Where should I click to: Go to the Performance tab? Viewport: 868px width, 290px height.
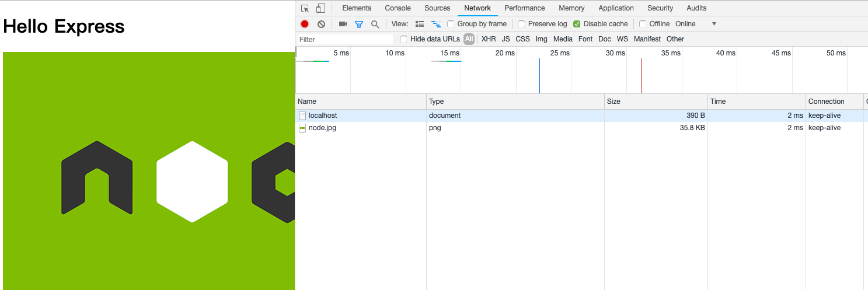pos(525,8)
